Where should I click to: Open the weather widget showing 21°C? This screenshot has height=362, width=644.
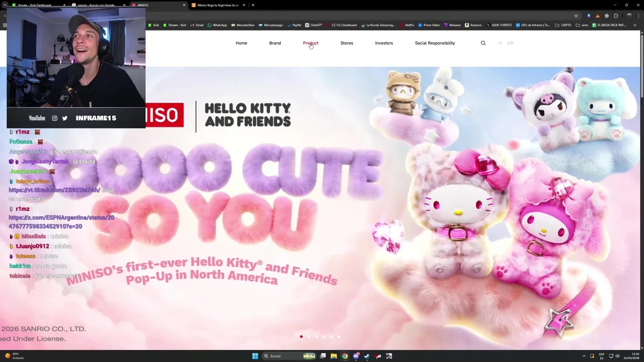point(15,356)
